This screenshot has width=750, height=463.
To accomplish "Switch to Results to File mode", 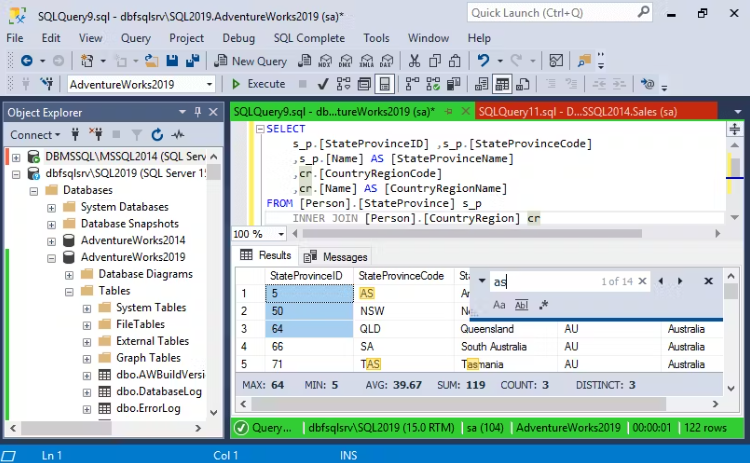I will coord(523,85).
